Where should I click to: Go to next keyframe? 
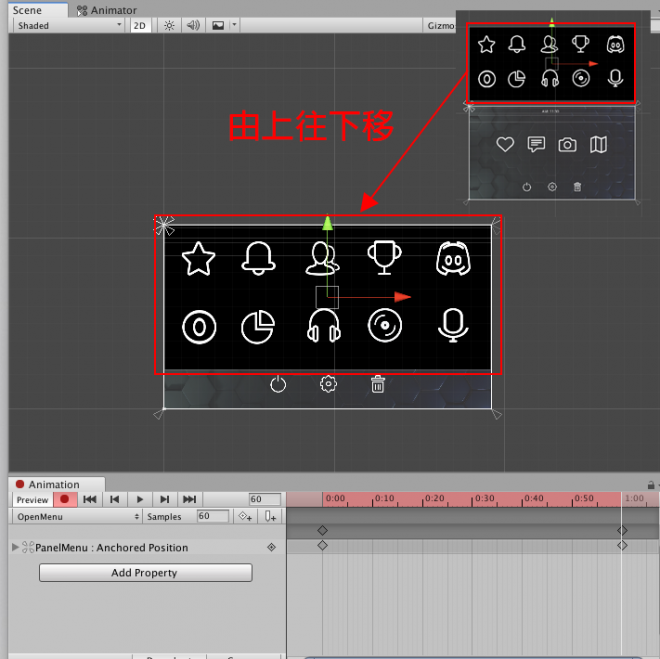(164, 499)
